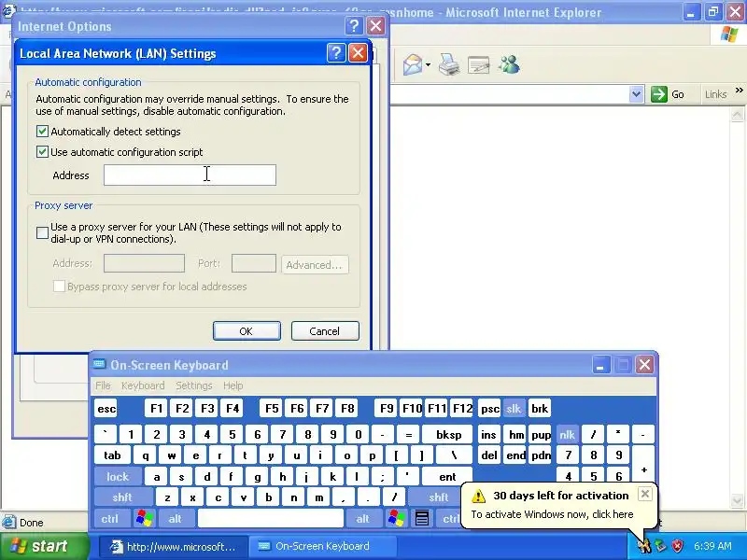The width and height of the screenshot is (747, 560).
Task: Click Internet Options help question mark button
Action: [x=354, y=26]
